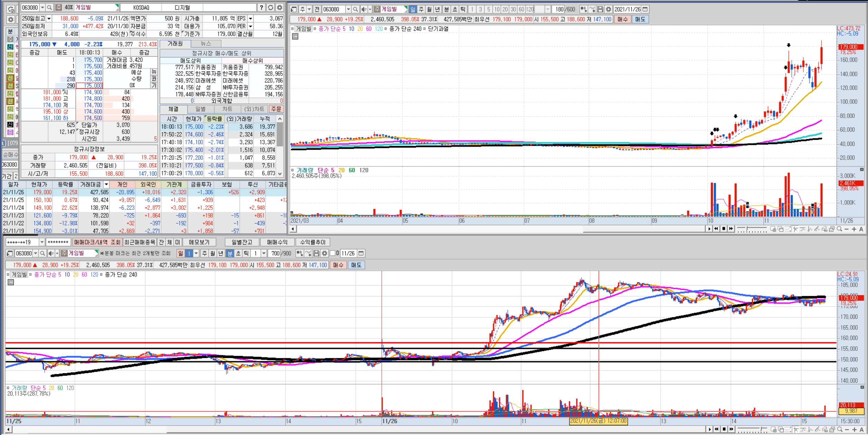This screenshot has width=868, height=435.
Task: Click 매도 sell button in upper chart
Action: click(640, 19)
